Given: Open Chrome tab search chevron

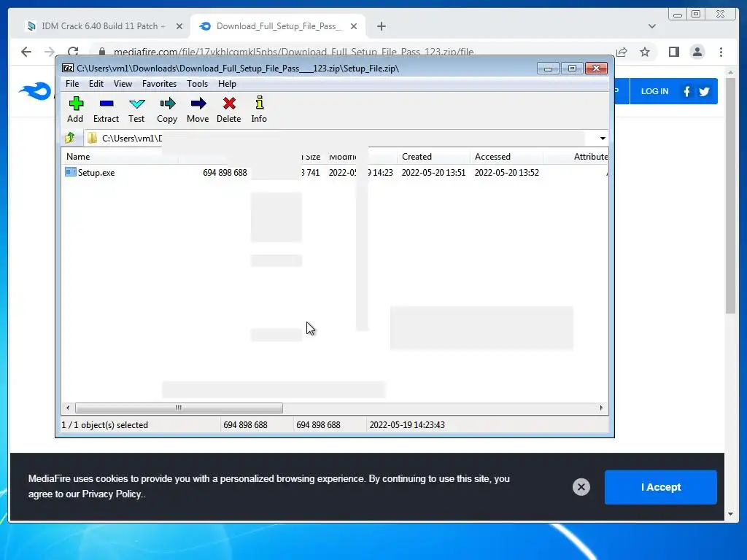Looking at the screenshot, I should pos(651,26).
